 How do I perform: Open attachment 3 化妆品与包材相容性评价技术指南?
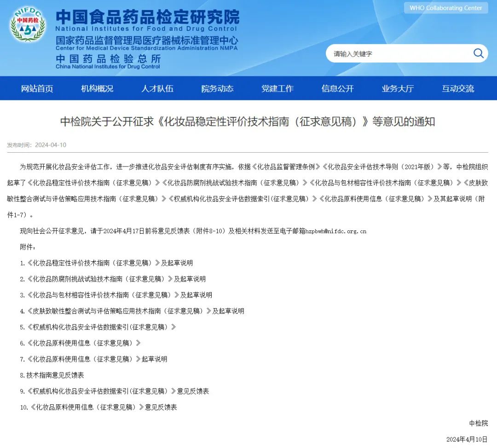point(116,295)
